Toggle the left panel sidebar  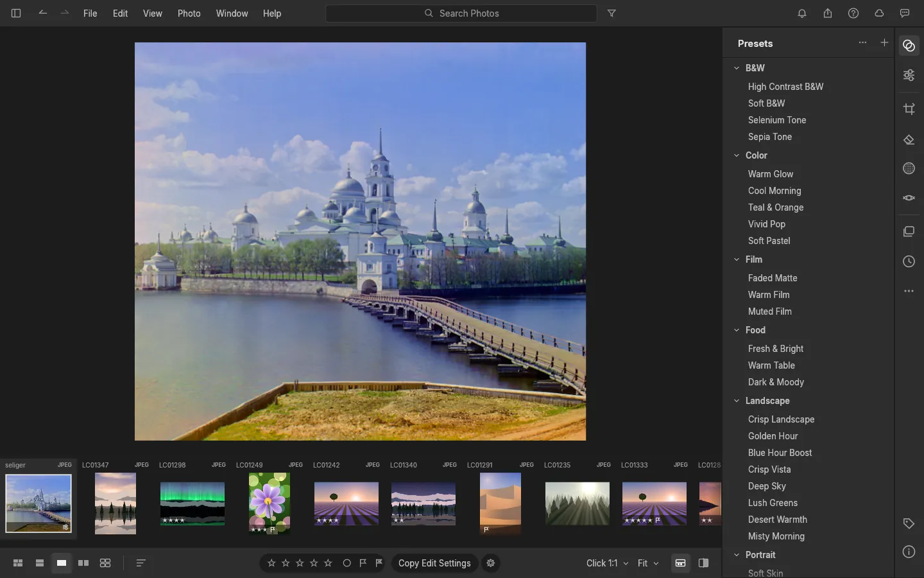(16, 13)
